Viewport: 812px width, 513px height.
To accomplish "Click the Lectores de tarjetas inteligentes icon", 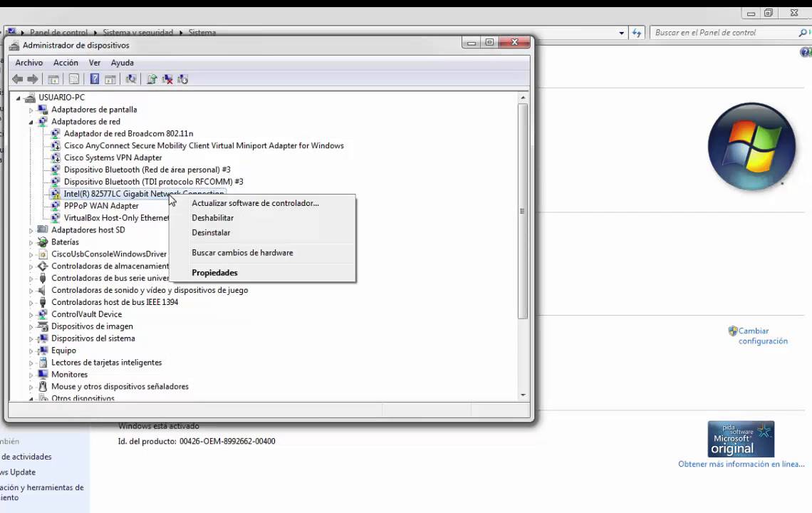I will click(43, 362).
